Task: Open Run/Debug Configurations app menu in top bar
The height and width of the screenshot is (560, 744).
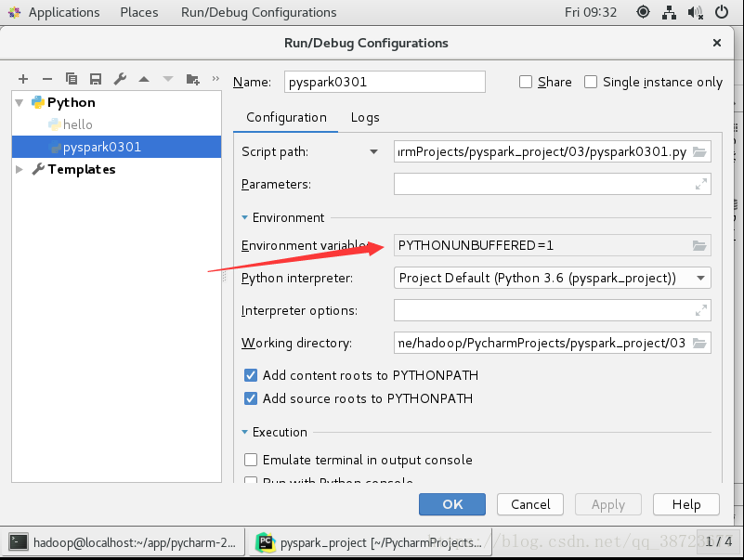Action: 258,12
